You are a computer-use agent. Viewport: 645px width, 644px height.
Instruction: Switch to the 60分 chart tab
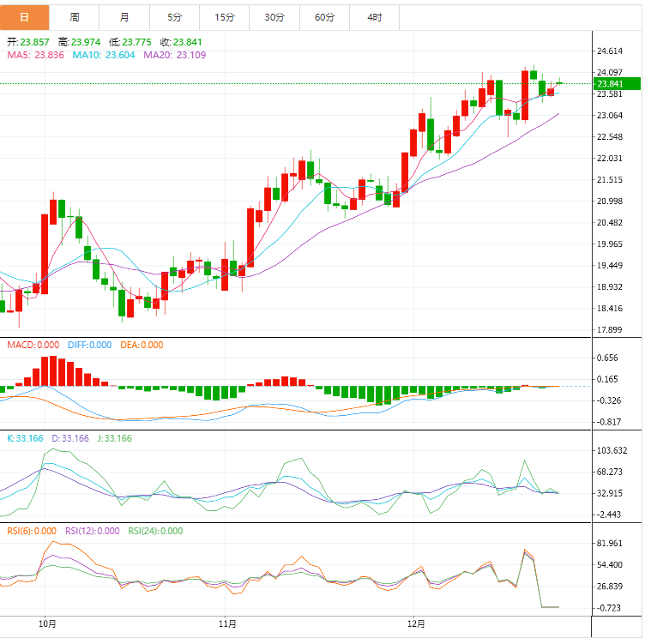pos(324,17)
